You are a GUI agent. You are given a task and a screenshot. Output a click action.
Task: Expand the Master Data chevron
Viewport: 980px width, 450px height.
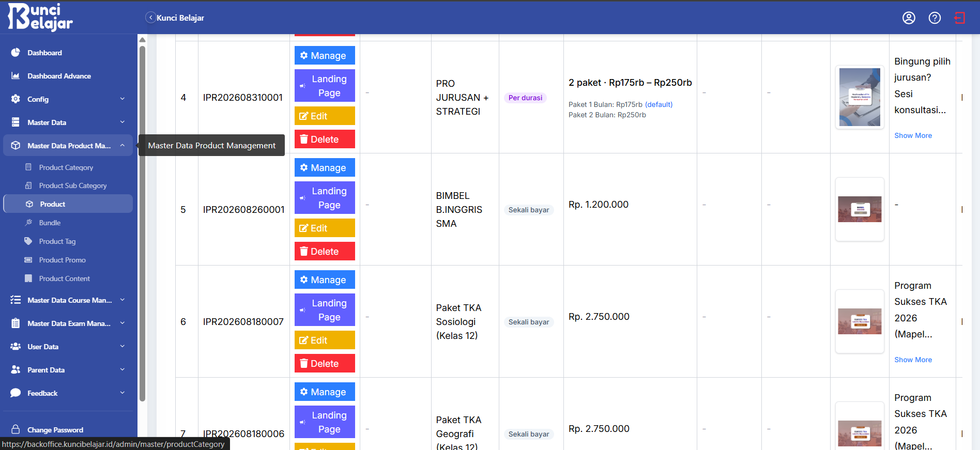pyautogui.click(x=122, y=122)
